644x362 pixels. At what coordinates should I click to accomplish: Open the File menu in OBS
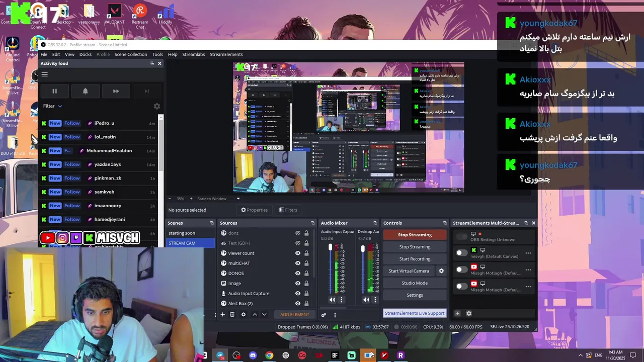pyautogui.click(x=44, y=54)
